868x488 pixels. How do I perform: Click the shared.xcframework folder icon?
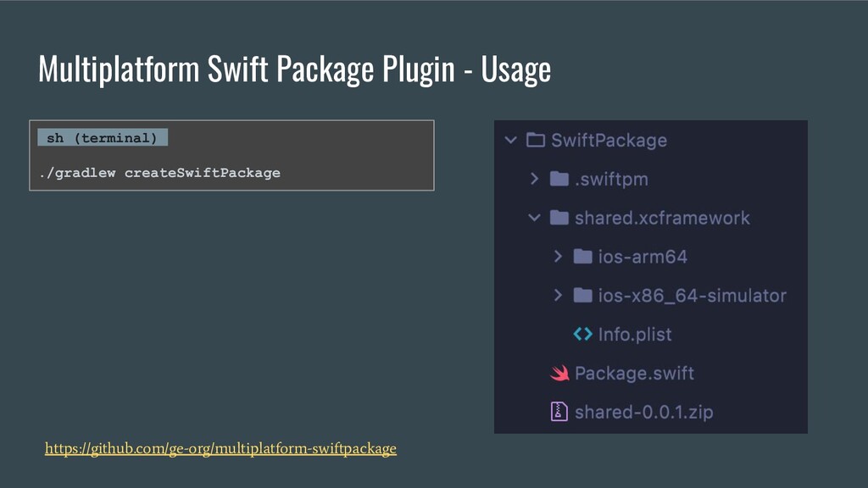[559, 218]
